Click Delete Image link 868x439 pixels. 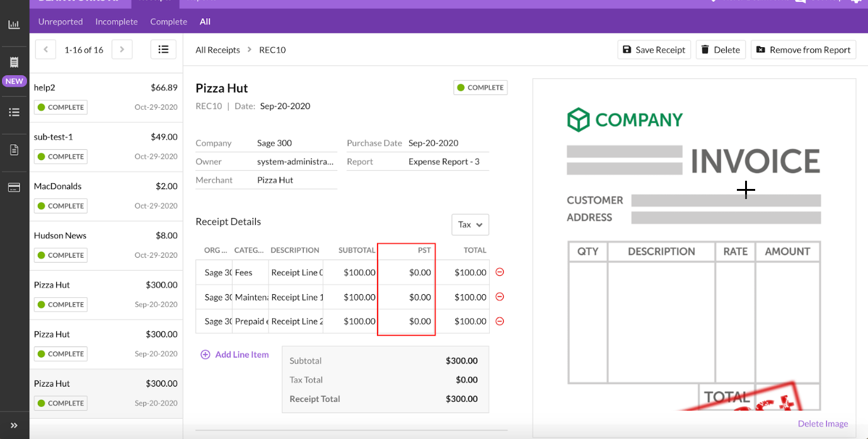pos(823,423)
